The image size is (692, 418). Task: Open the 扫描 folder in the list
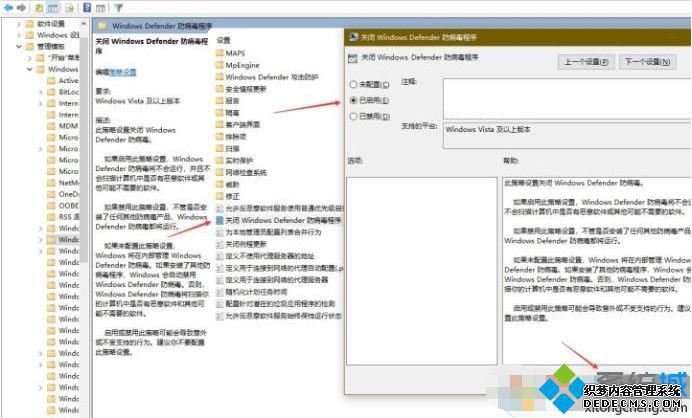(227, 149)
